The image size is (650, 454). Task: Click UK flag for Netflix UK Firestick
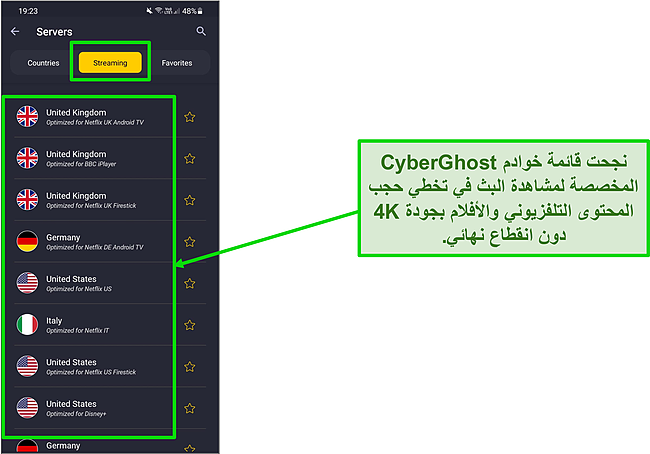point(27,199)
